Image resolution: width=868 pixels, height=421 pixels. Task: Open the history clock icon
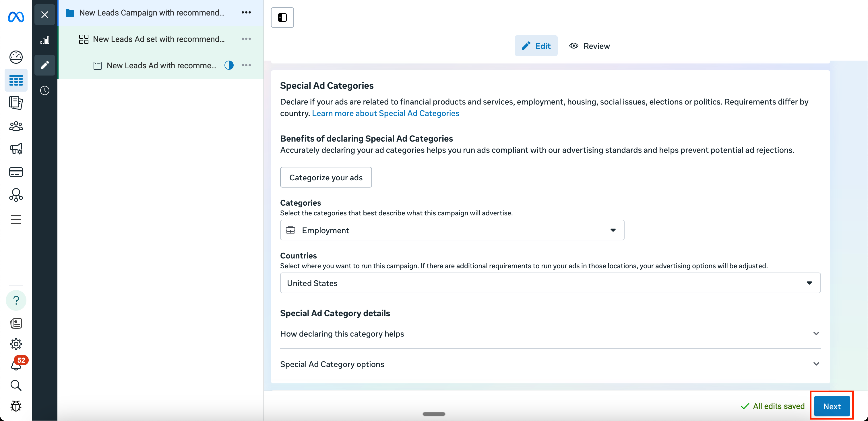[x=44, y=90]
